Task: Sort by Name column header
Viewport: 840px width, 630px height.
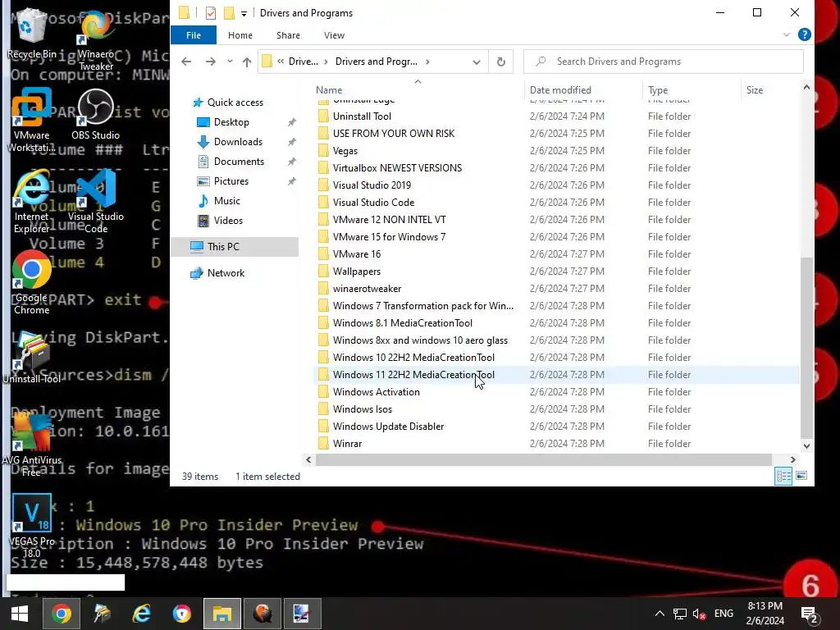Action: (x=418, y=90)
